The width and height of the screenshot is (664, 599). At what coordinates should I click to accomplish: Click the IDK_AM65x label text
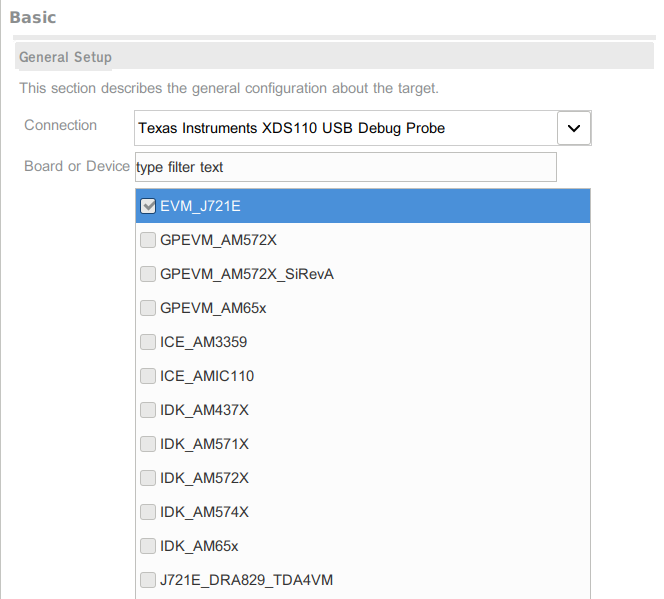coord(199,546)
